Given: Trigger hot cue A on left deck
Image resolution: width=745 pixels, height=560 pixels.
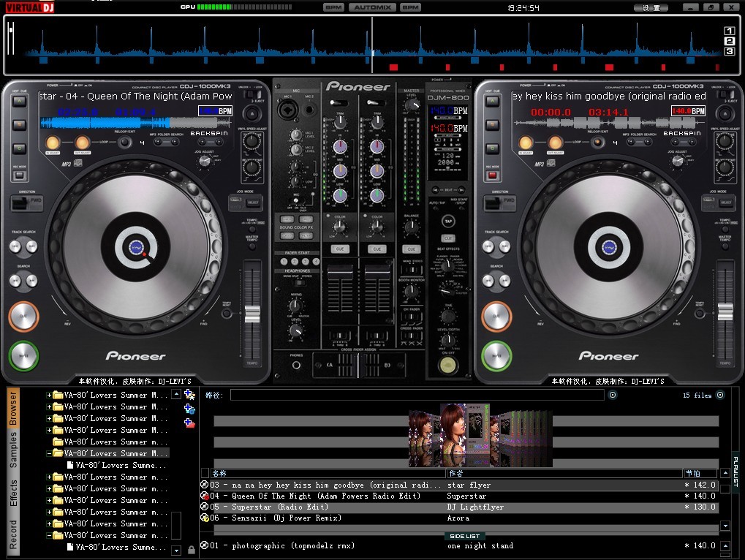Looking at the screenshot, I should [x=20, y=101].
